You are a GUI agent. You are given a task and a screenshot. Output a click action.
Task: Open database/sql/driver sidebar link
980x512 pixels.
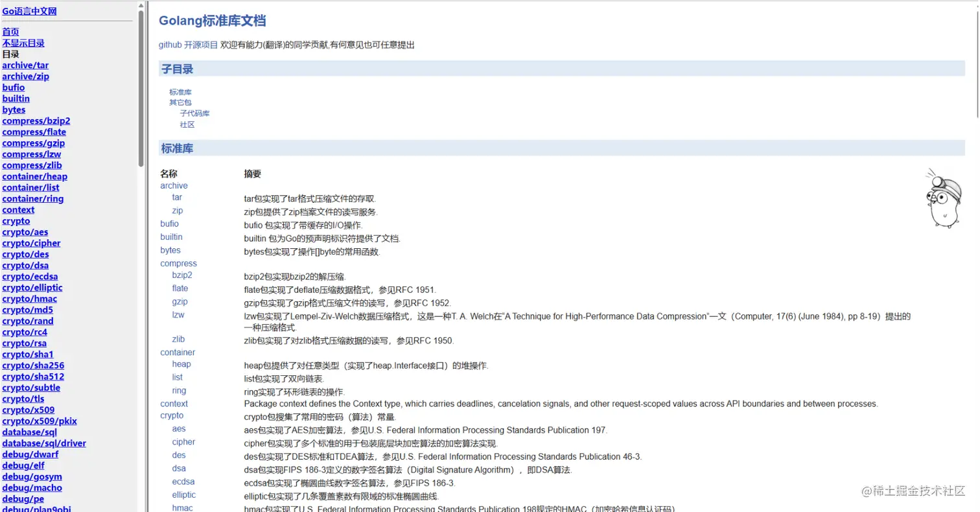click(44, 443)
